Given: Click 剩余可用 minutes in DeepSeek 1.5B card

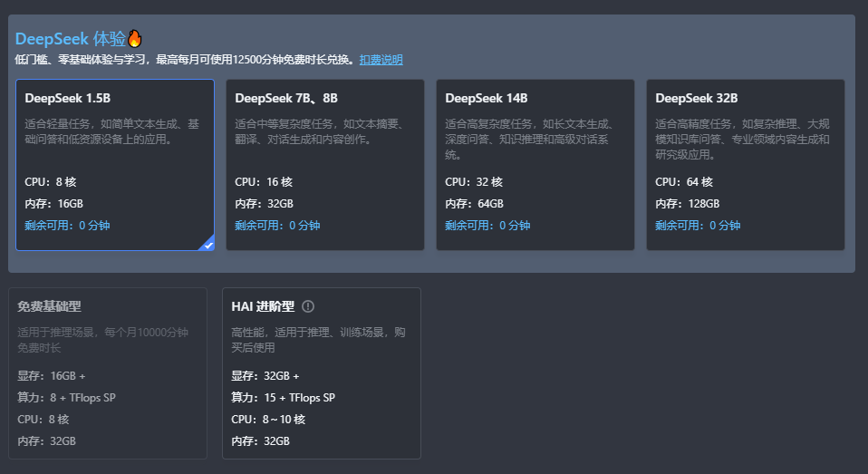Looking at the screenshot, I should coord(67,226).
